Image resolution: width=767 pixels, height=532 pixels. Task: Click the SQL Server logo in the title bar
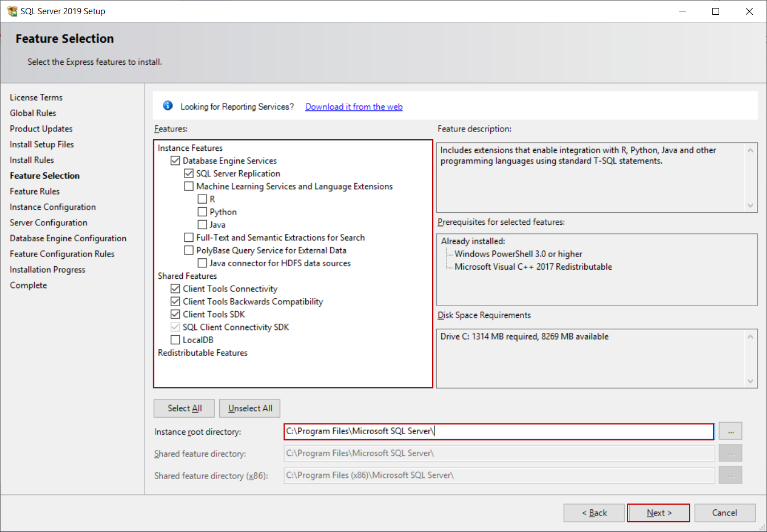click(x=11, y=11)
